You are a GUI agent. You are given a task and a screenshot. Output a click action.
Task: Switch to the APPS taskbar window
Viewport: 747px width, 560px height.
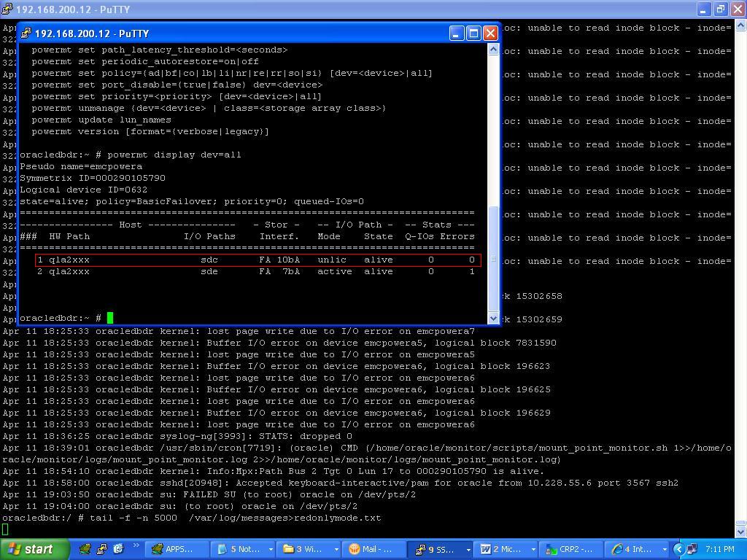(176, 549)
